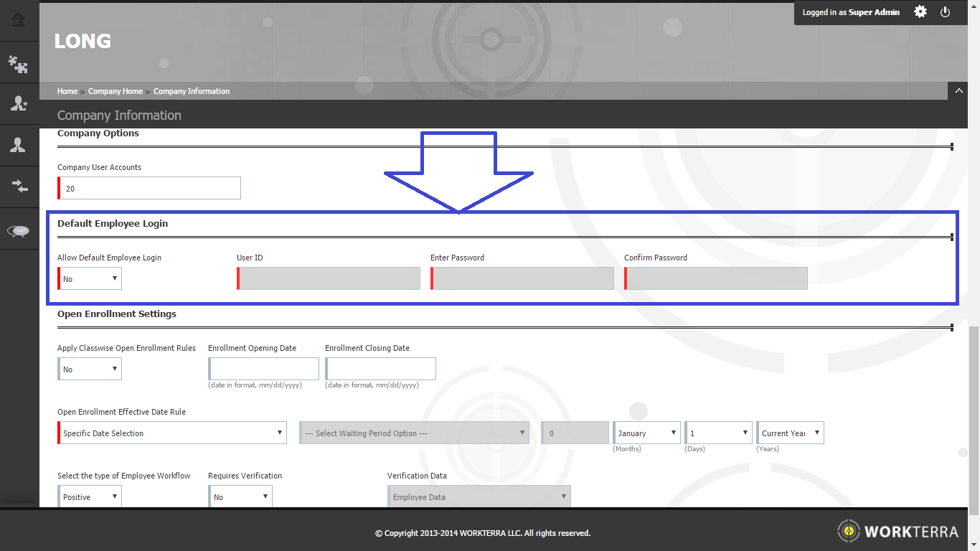Go to Home breadcrumb link

pos(67,91)
